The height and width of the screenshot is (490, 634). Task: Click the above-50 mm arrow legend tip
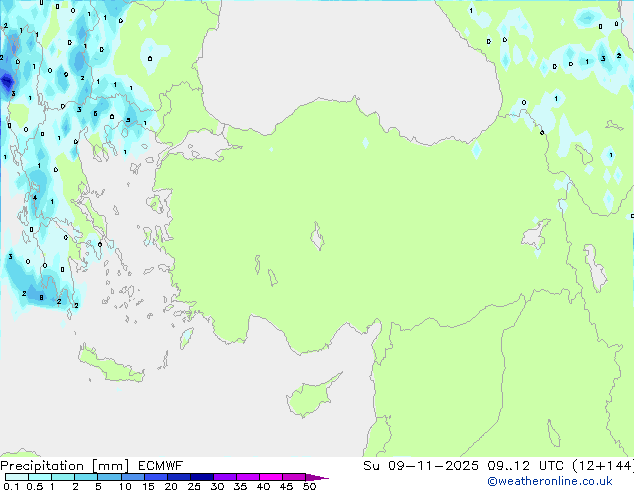tap(317, 477)
